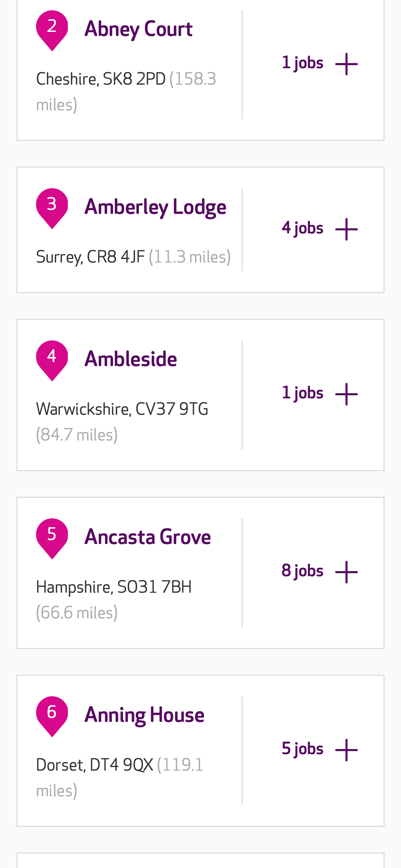The height and width of the screenshot is (868, 401).
Task: Open the Ambleside location link
Action: (x=131, y=359)
